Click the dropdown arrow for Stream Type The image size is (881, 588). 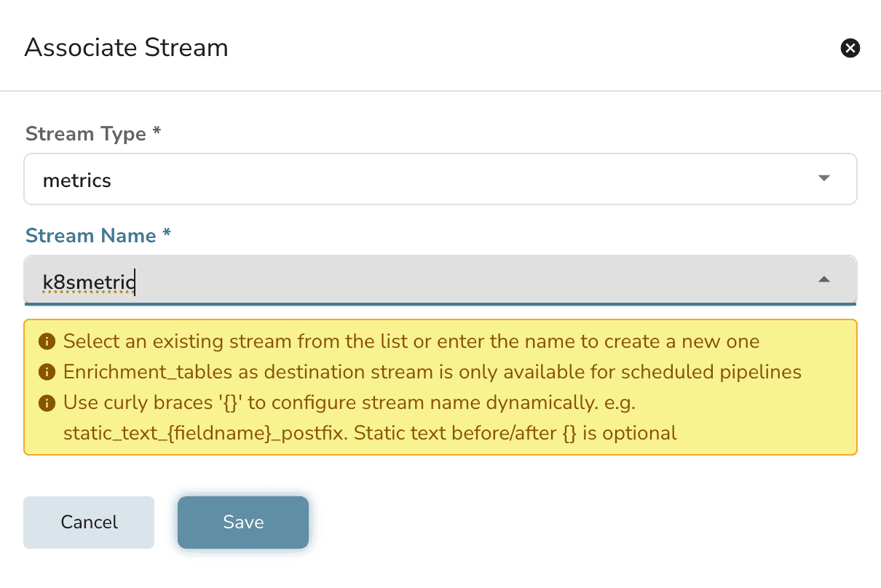[823, 178]
